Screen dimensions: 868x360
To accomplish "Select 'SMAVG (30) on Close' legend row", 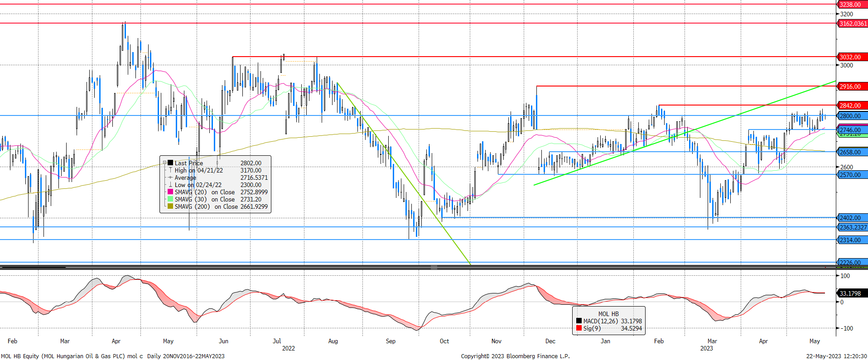I will tap(205, 199).
